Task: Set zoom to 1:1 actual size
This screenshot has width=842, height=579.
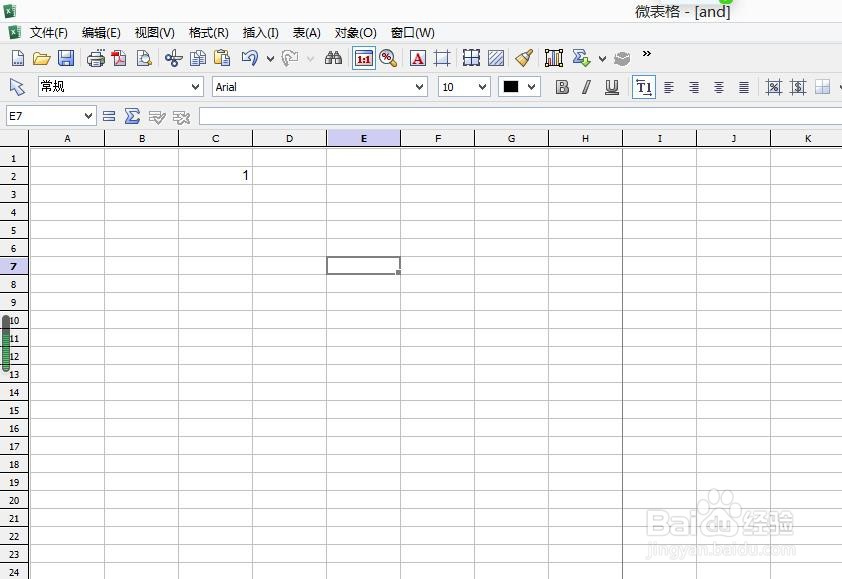Action: click(x=364, y=58)
